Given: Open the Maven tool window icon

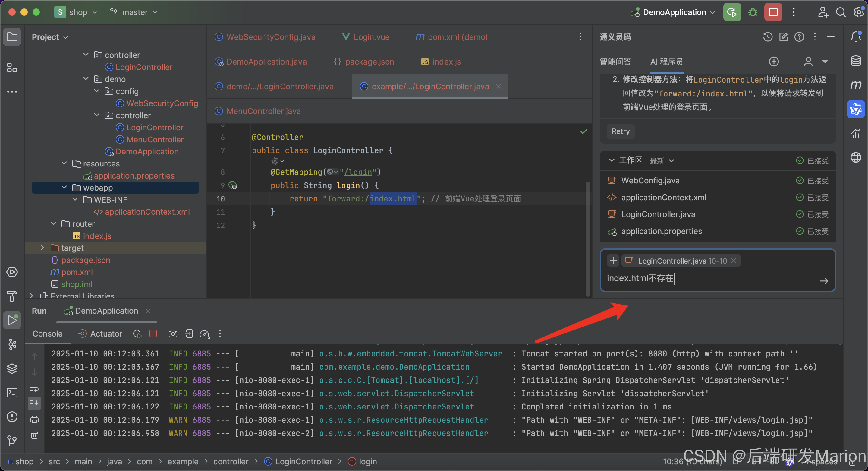Looking at the screenshot, I should click(856, 85).
